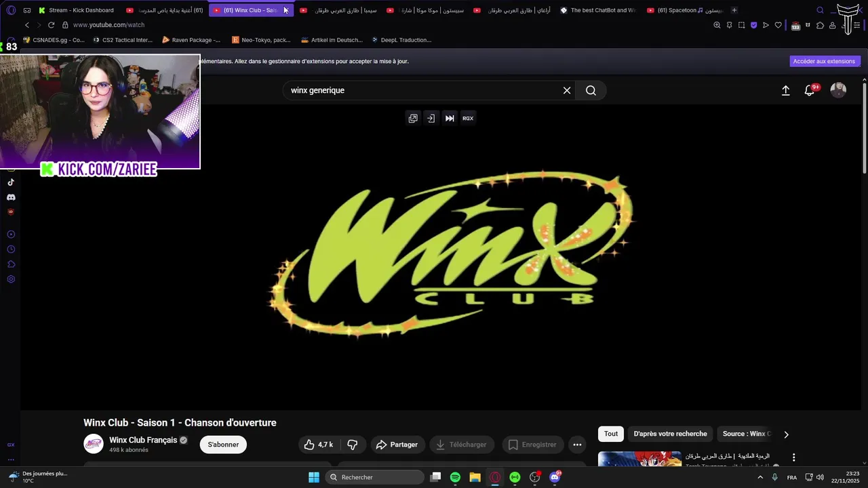Open the Tarek suggested video thumbnail
Screen dimensions: 868x488
tap(639, 459)
